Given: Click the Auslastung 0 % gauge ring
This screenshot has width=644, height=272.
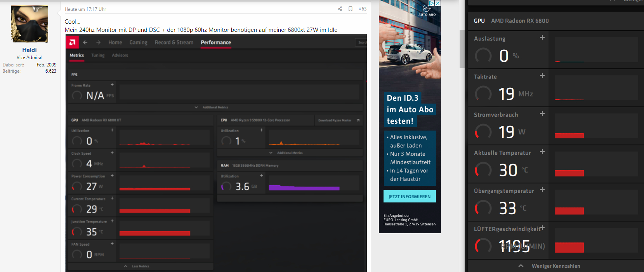Looking at the screenshot, I should (483, 56).
